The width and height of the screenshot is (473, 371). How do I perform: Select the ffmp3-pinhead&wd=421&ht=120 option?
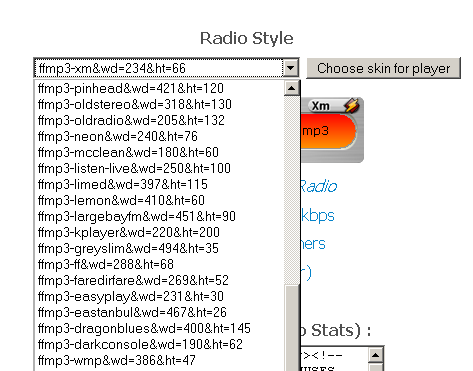click(x=159, y=88)
